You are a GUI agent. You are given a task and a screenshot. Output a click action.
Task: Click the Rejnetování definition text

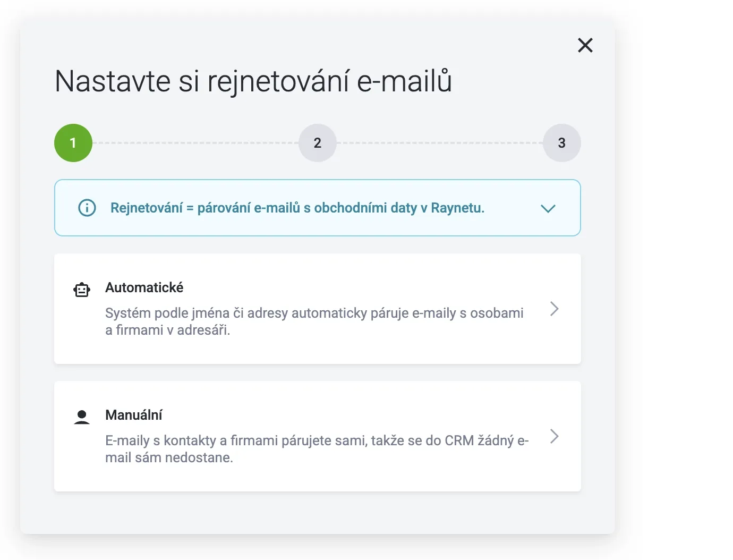click(297, 208)
